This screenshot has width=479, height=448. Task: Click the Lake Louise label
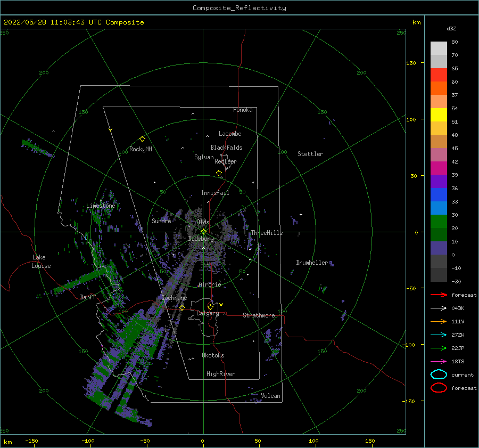41,262
